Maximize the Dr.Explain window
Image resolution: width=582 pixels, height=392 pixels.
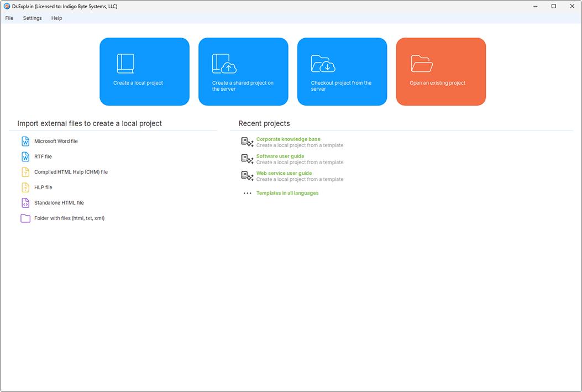click(x=553, y=6)
